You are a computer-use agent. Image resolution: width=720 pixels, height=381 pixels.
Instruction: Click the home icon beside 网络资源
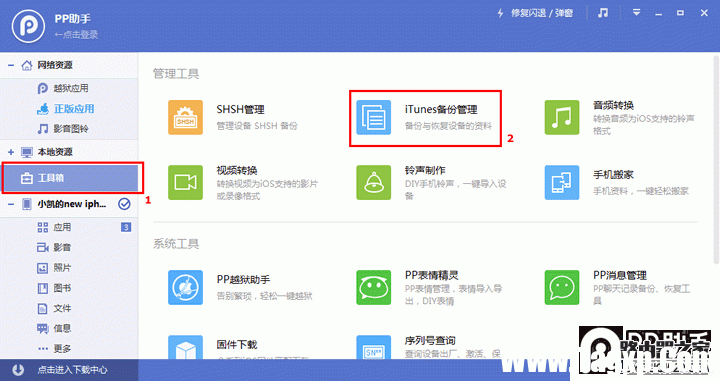click(x=27, y=65)
